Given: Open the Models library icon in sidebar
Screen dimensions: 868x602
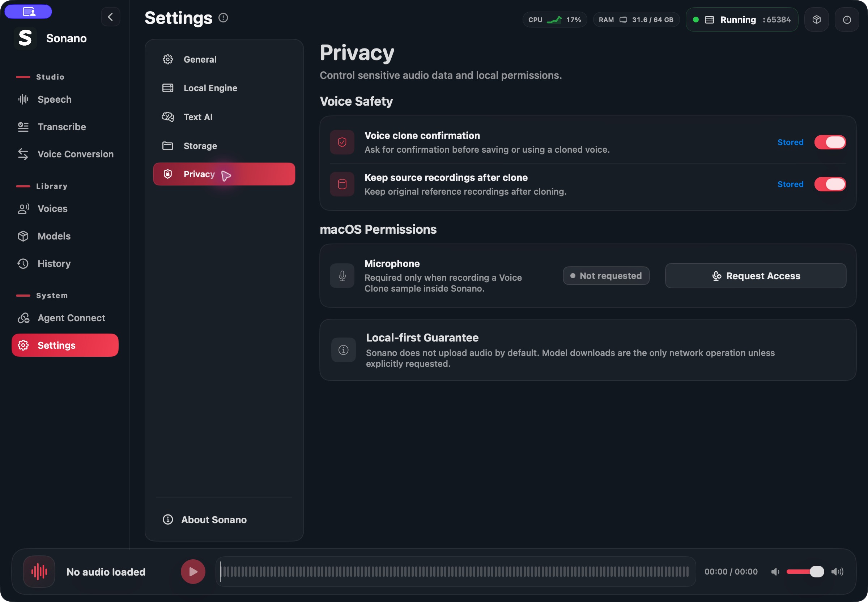Looking at the screenshot, I should pyautogui.click(x=24, y=236).
